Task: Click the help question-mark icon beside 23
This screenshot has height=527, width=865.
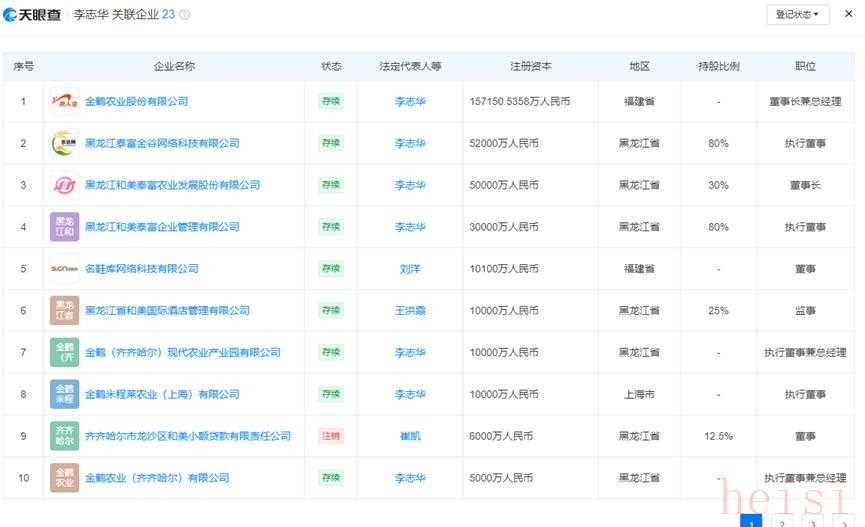Action: pyautogui.click(x=184, y=15)
